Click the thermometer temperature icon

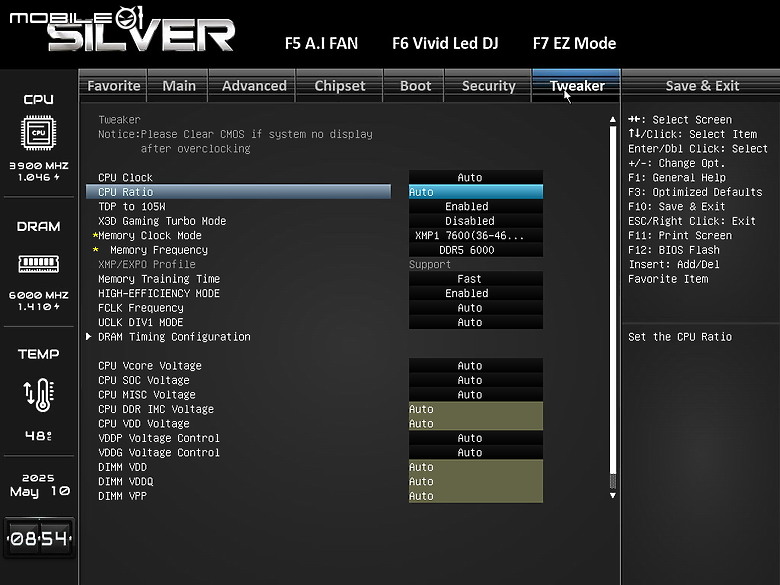[39, 395]
